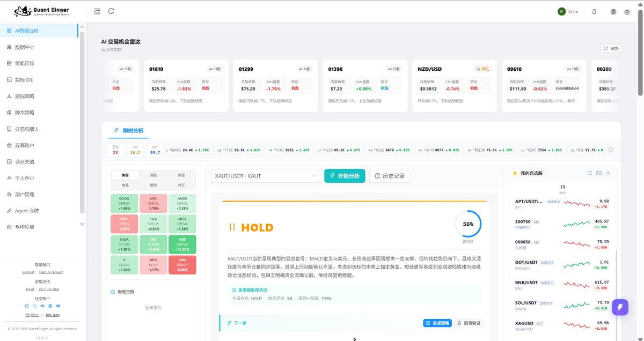Select the 美股 heatmap tab
644x341 pixels.
(x=125, y=175)
